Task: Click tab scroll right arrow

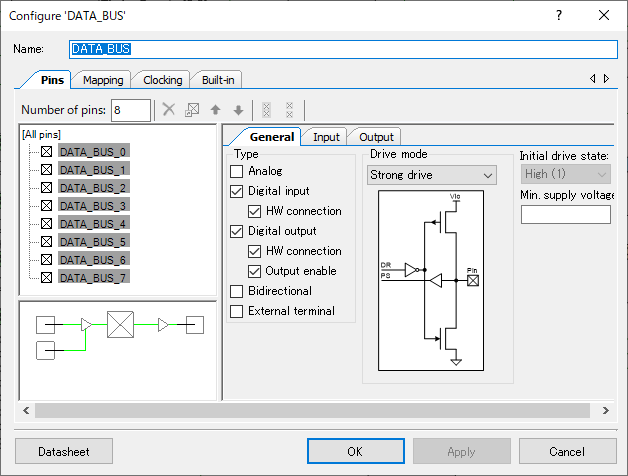Action: 606,79
